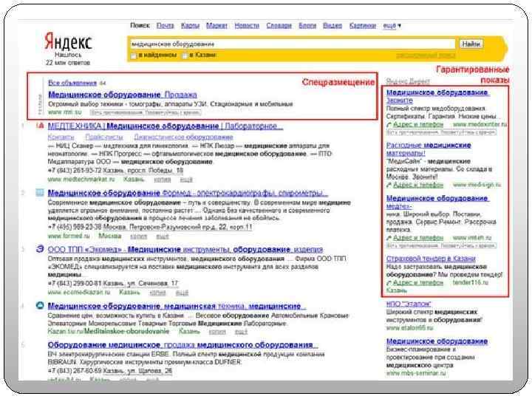This screenshot has height=399, width=532.
Task: Click the blue round favicon of the kazan.tiu.ru result
Action: tap(40, 306)
